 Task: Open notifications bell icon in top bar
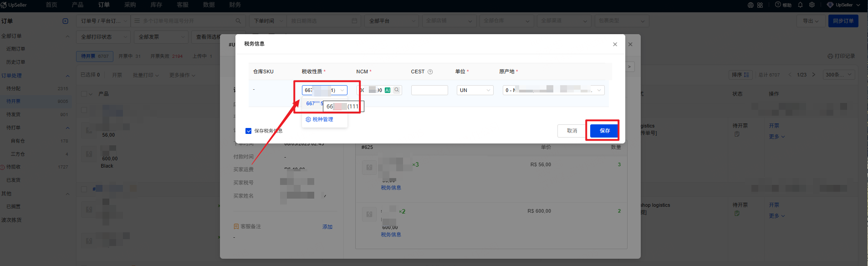click(x=800, y=5)
